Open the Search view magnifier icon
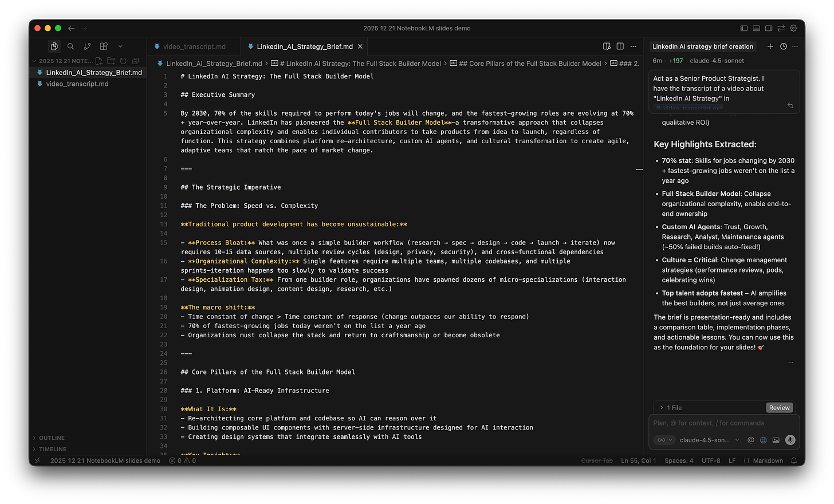The image size is (834, 504). 70,46
